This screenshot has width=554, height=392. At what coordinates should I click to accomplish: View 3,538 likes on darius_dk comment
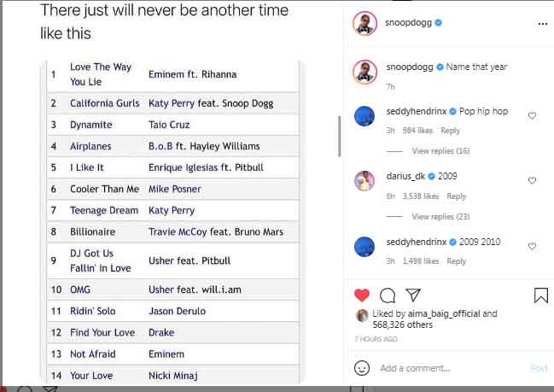click(423, 196)
